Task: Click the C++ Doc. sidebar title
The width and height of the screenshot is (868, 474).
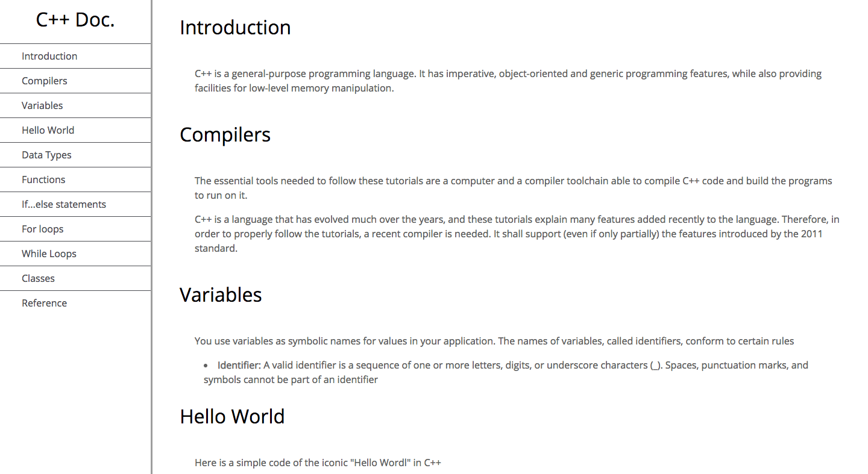Action: click(x=75, y=20)
